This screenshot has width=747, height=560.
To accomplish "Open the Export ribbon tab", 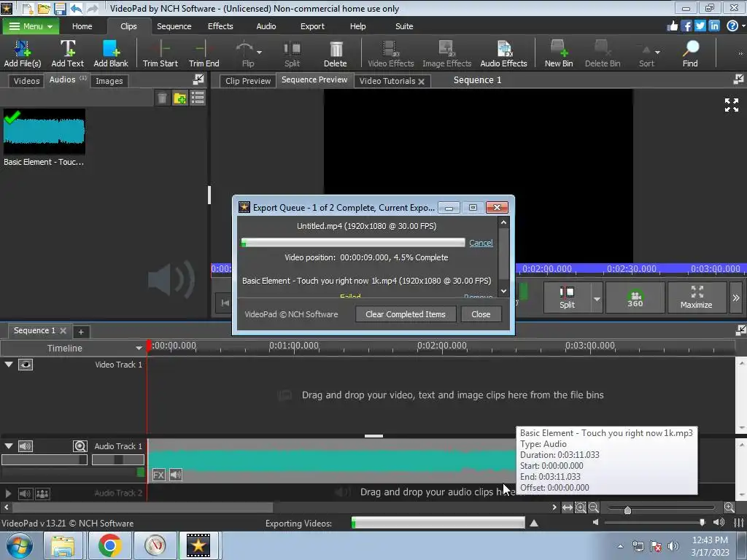I will (312, 26).
